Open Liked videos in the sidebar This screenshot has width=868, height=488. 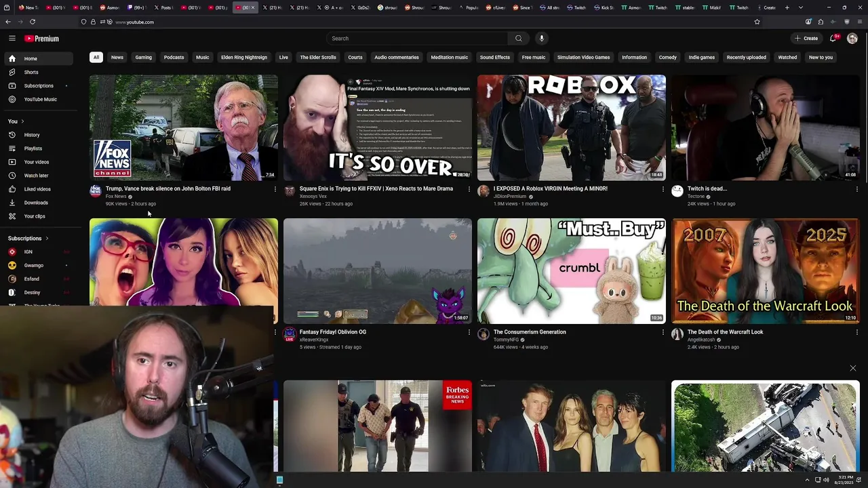(x=39, y=189)
